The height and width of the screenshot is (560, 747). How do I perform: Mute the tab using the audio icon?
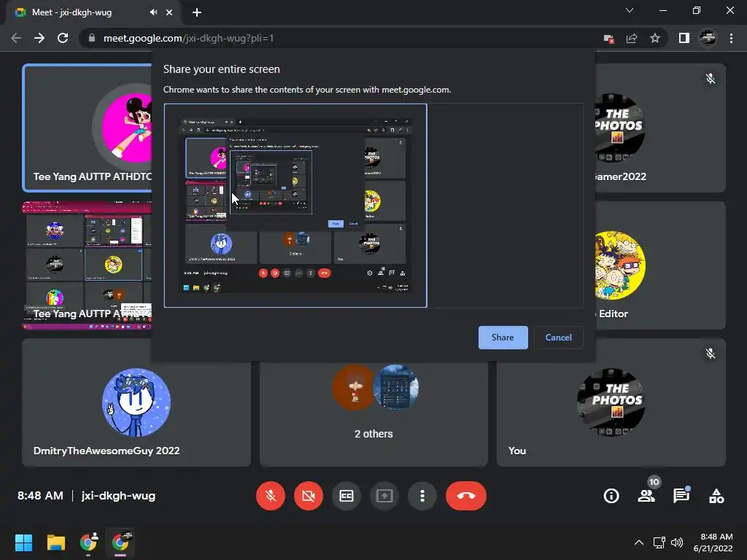coord(153,12)
